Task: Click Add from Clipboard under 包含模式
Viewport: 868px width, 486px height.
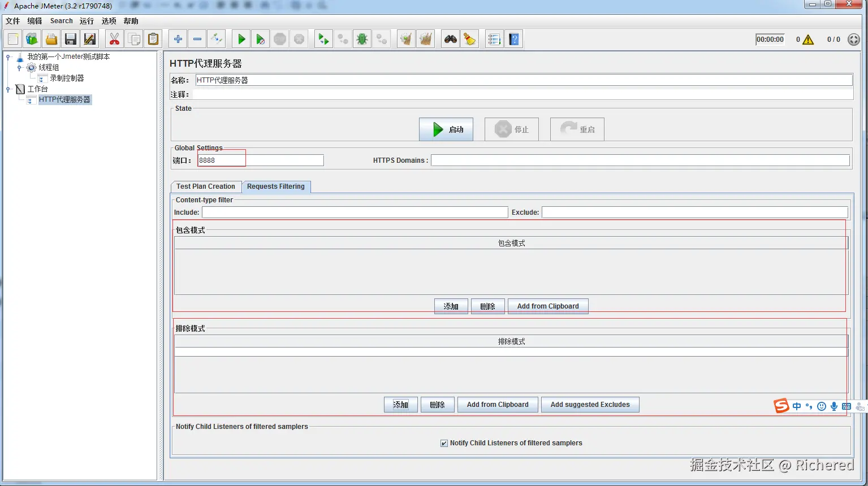Action: tap(548, 306)
